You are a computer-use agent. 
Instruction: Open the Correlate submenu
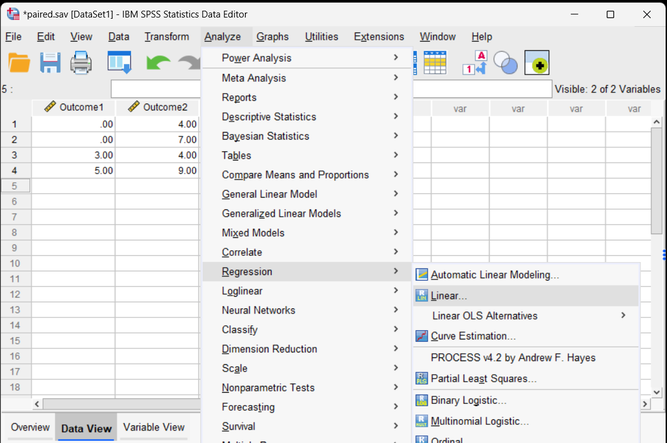coord(307,252)
